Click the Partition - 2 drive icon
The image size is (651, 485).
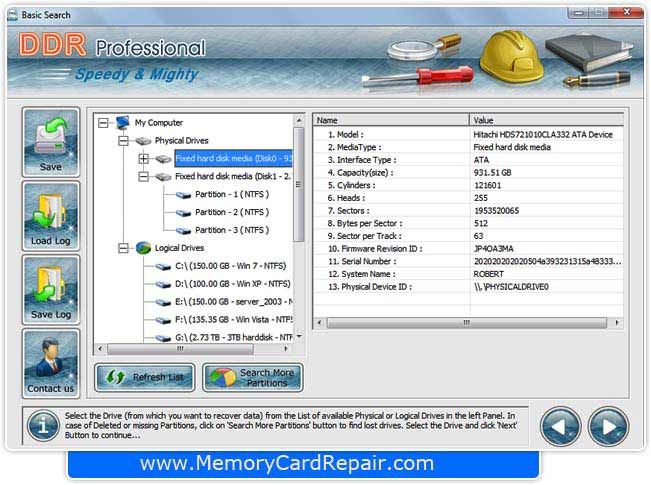pos(183,213)
